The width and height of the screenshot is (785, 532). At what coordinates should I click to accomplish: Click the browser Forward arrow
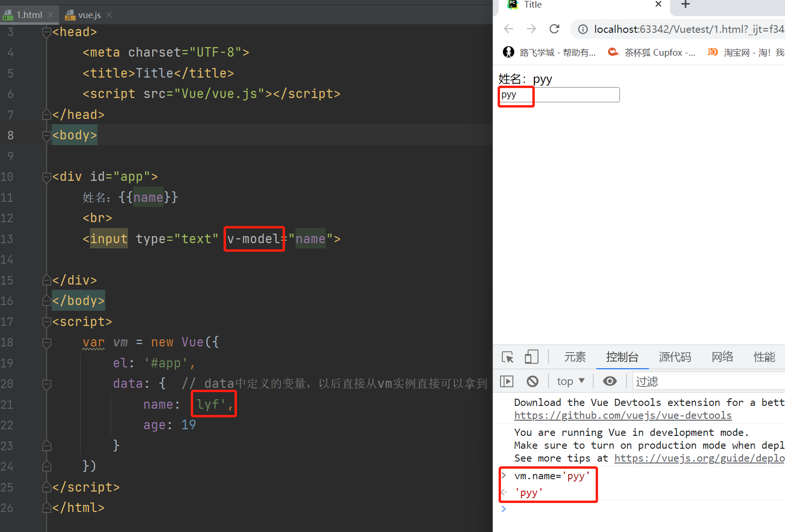531,29
